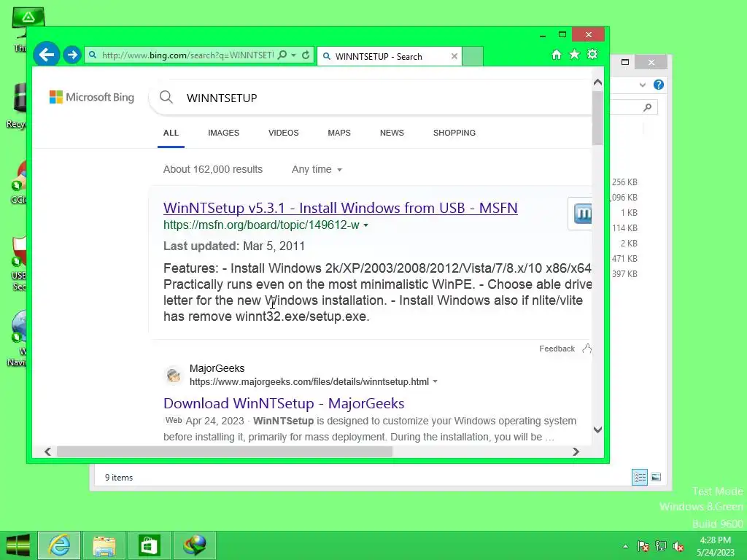Select the 256 KB file size entry
747x560 pixels.
[624, 182]
